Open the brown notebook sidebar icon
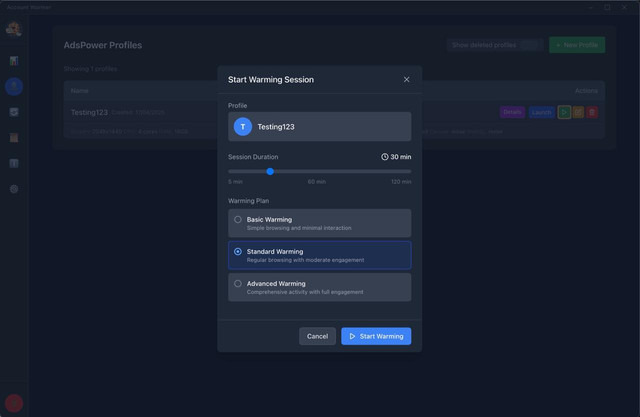640x417 pixels. pos(14,138)
